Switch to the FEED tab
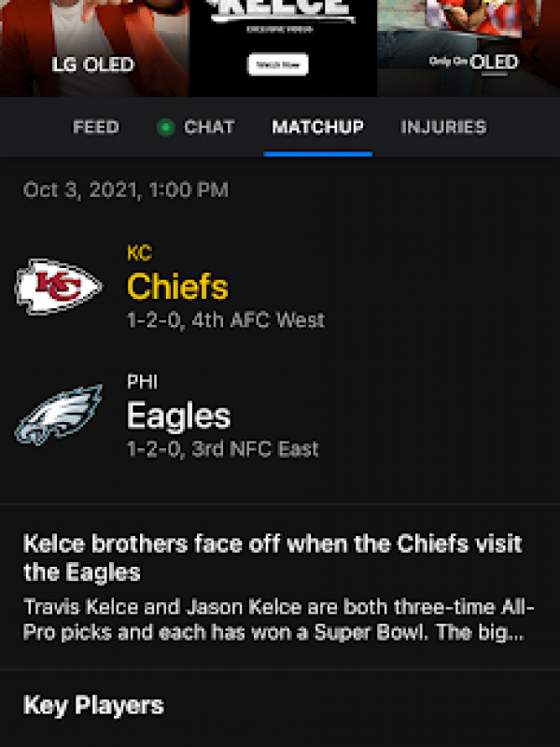560x747 pixels. point(93,128)
